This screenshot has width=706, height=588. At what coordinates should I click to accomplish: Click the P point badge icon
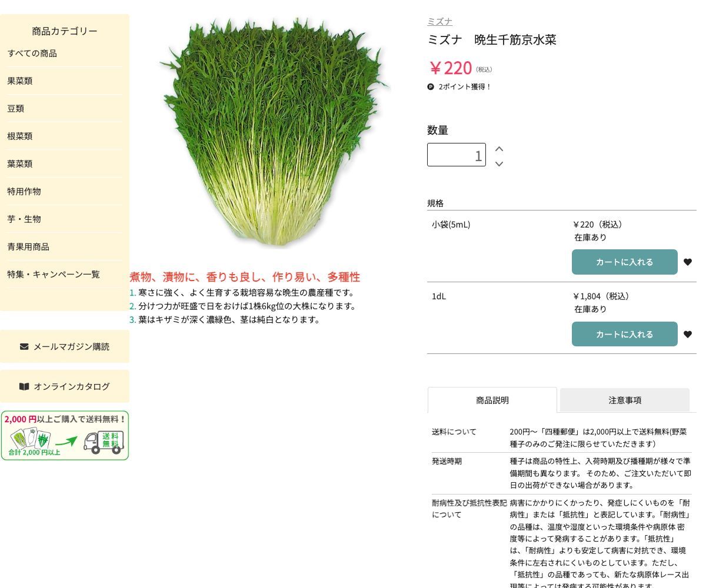[x=431, y=86]
